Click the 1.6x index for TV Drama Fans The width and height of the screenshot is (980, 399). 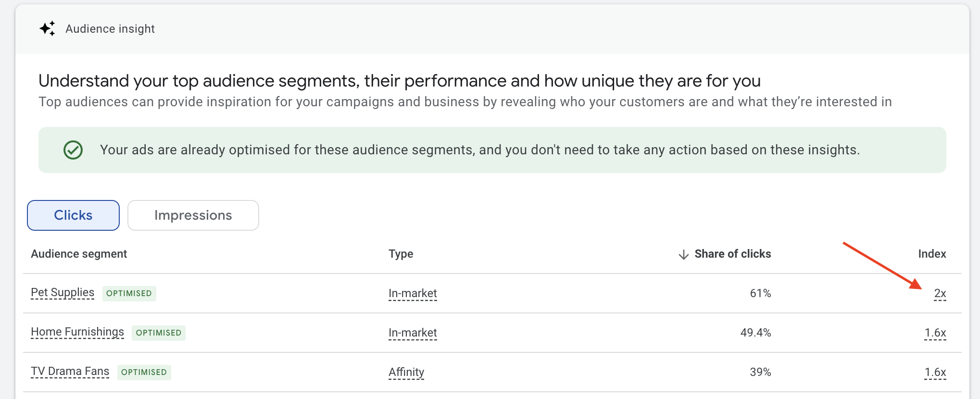click(935, 372)
